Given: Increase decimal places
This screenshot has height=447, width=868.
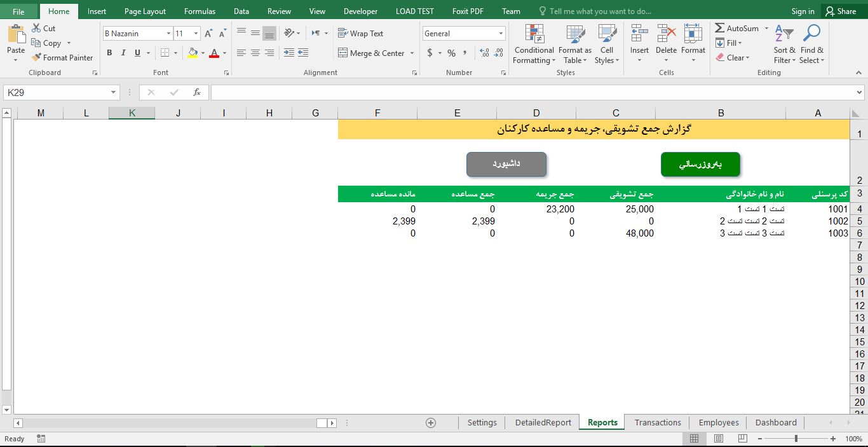Looking at the screenshot, I should click(x=484, y=53).
